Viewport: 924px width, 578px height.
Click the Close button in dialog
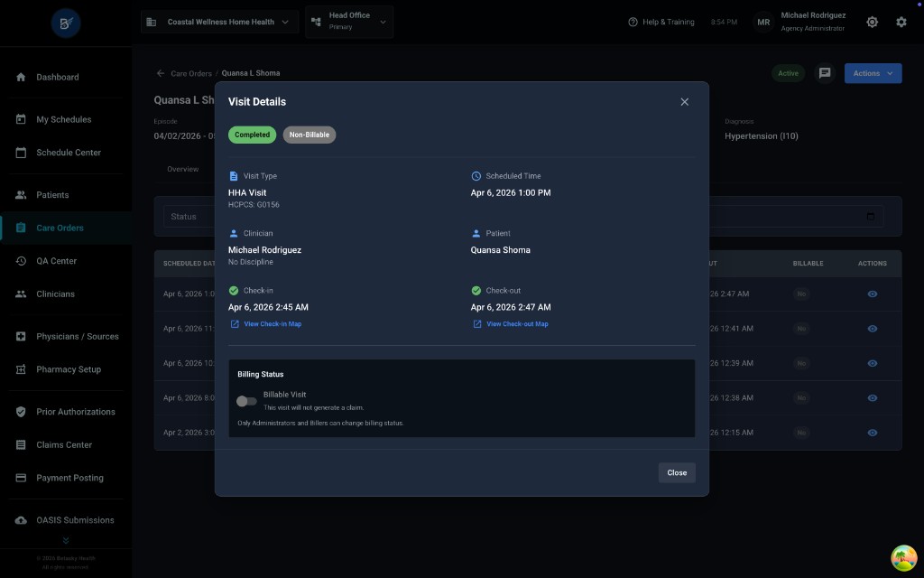(x=677, y=472)
